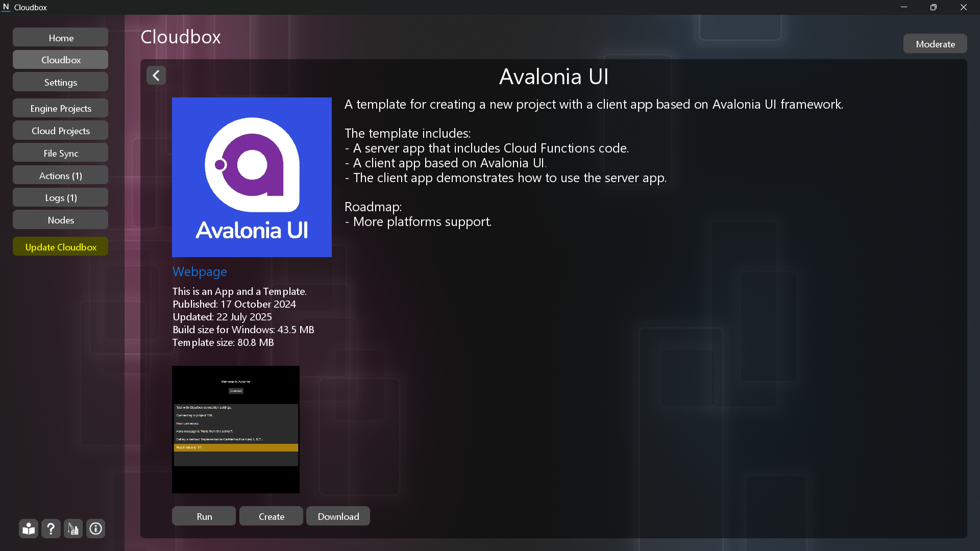Click the Create button
The image size is (980, 551).
(272, 516)
